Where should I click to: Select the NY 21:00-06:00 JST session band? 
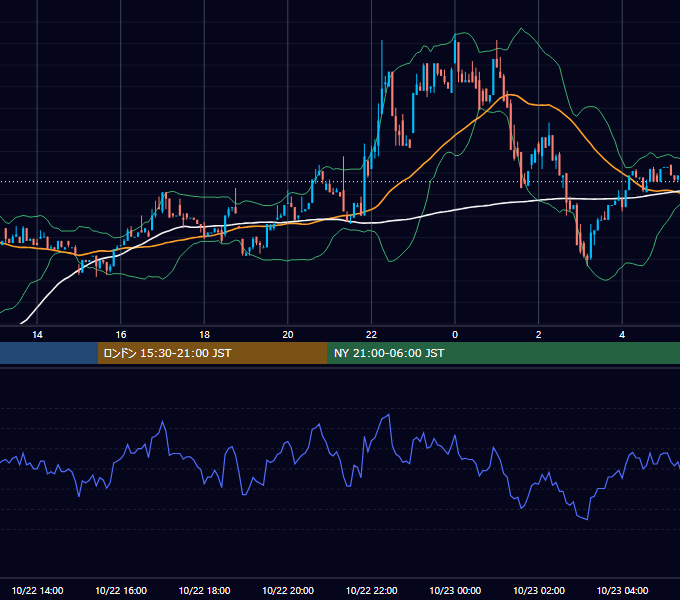pyautogui.click(x=503, y=353)
